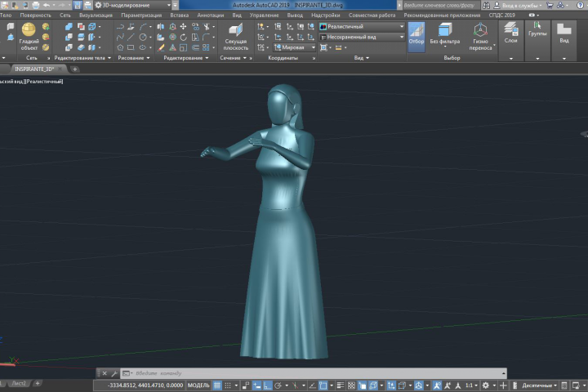Toggle grid display in status bar
Screen dimensions: 588x392
coord(217,385)
